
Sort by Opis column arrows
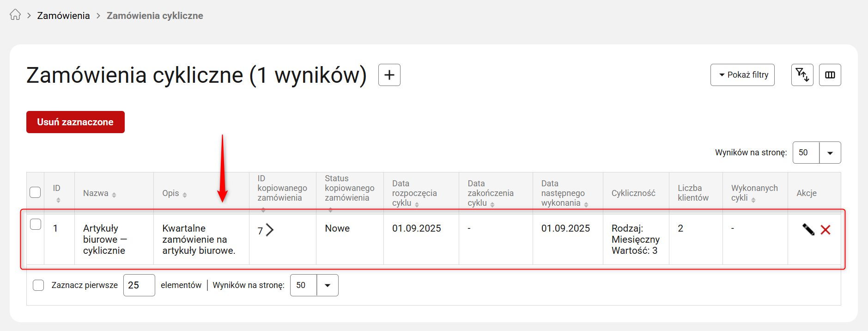point(185,195)
